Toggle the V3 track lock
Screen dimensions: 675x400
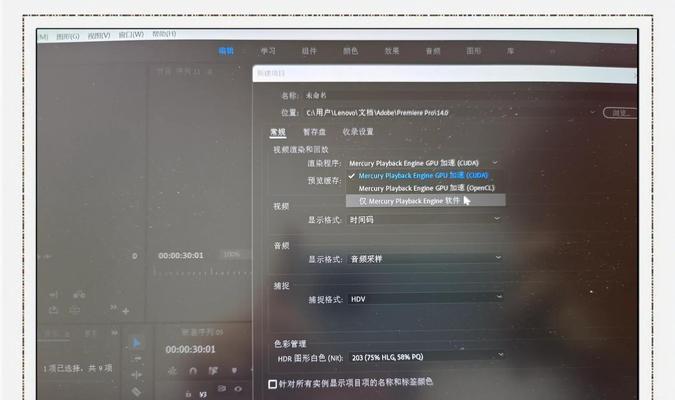point(188,394)
